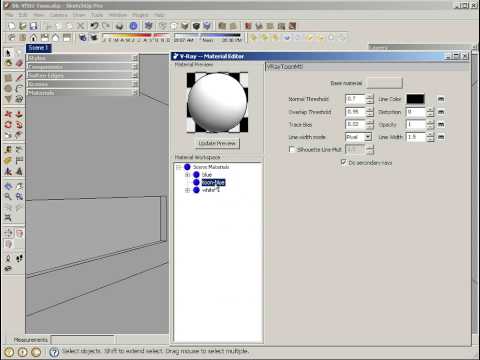Open the File menu
This screenshot has width=480, height=360.
point(9,15)
